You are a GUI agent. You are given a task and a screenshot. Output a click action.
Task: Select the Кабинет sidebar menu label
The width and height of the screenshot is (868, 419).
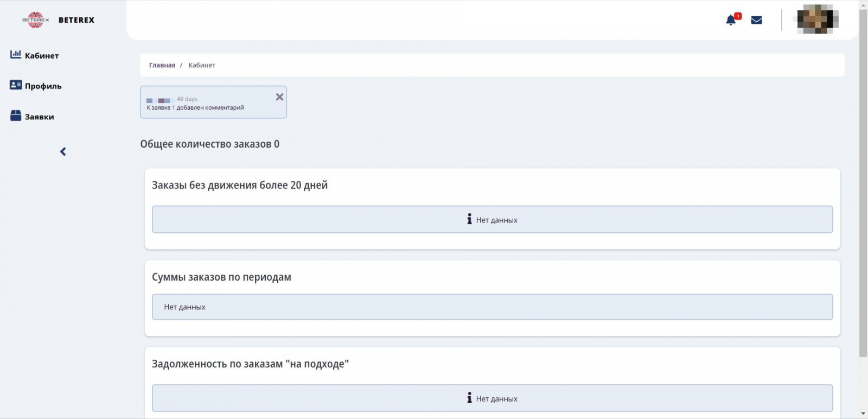coord(42,55)
